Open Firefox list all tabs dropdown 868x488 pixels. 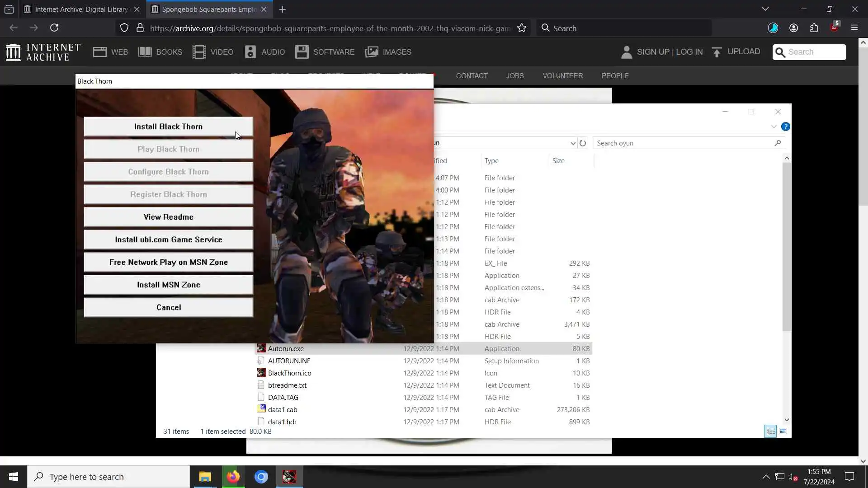[765, 9]
